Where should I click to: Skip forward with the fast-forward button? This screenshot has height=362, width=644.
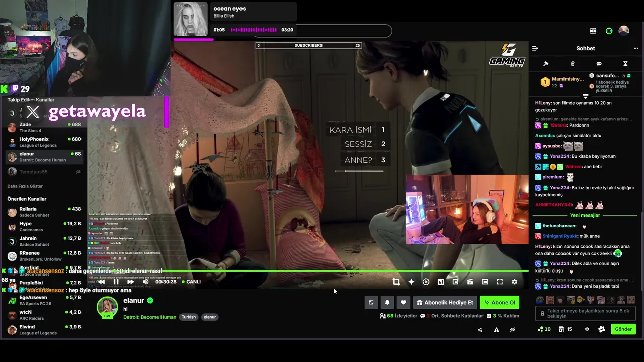[130, 282]
